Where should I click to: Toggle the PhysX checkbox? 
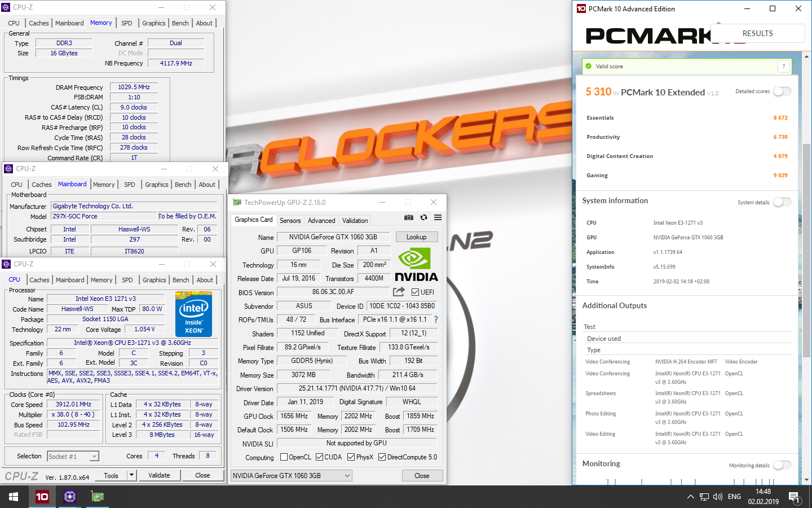[x=351, y=457]
